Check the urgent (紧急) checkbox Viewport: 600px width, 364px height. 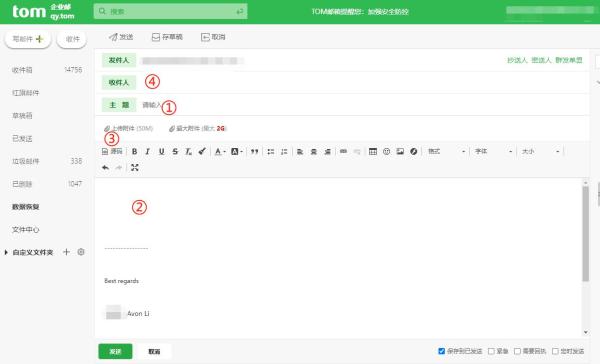[x=491, y=351]
